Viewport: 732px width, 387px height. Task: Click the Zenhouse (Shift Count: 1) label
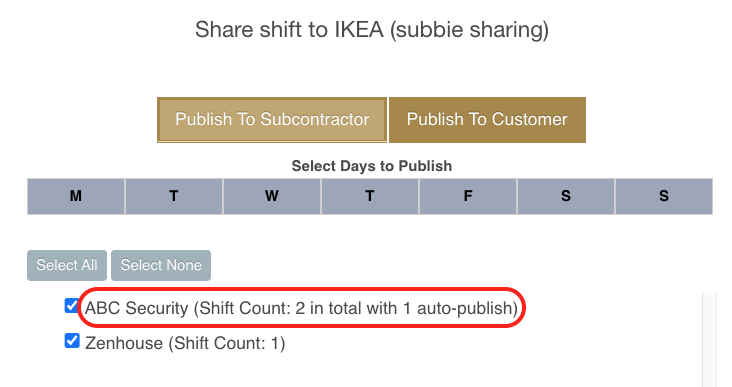[x=185, y=343]
